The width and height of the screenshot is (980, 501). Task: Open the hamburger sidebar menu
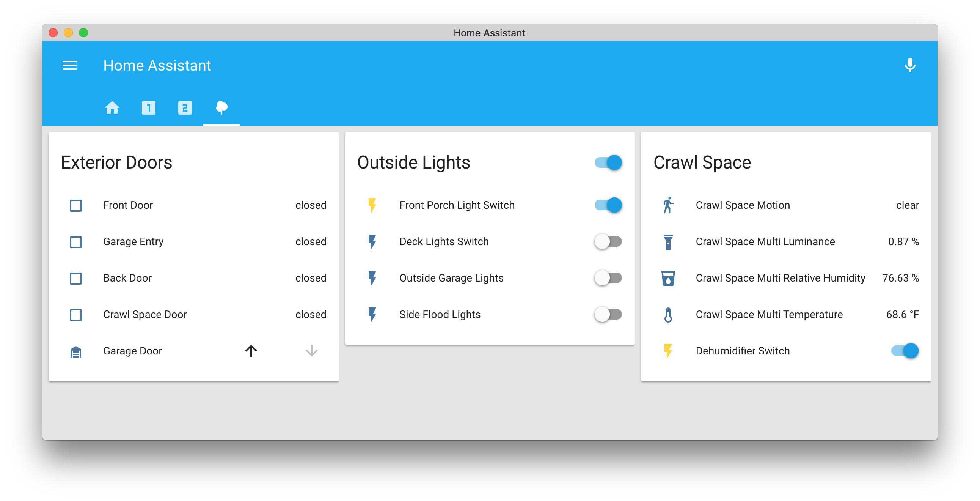click(70, 66)
